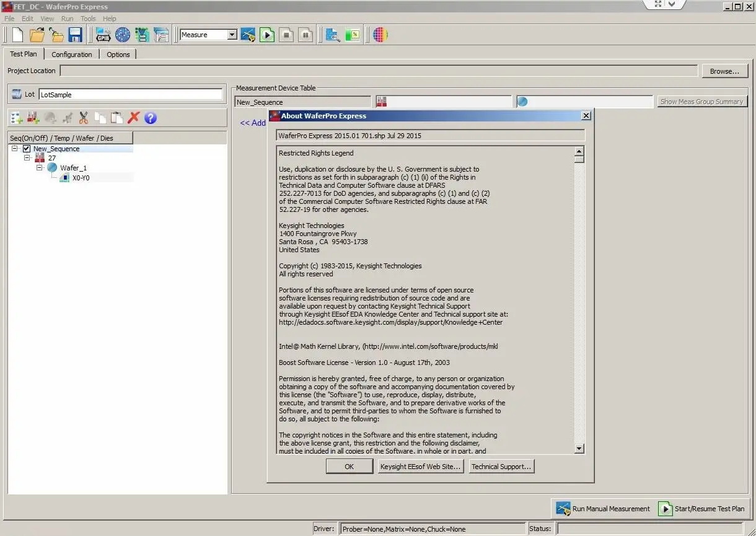Click the pause icon in the toolbar

pyautogui.click(x=305, y=35)
